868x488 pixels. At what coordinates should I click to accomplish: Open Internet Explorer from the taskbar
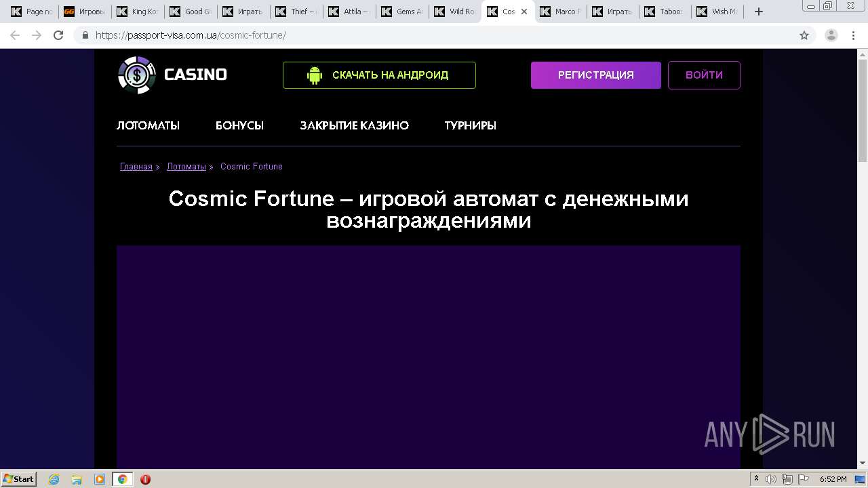point(54,479)
